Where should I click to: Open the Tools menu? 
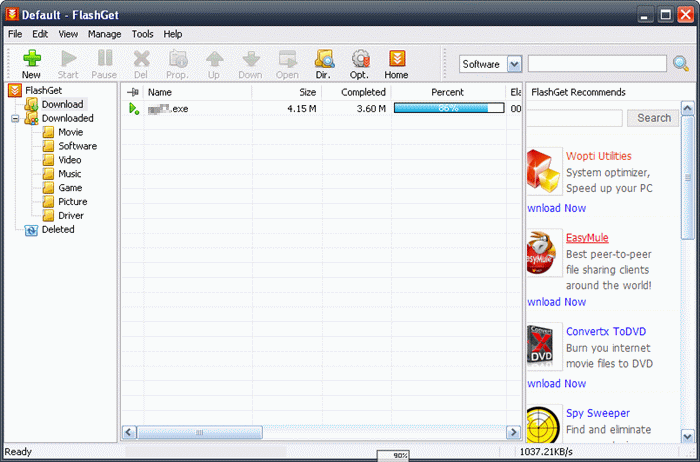click(143, 34)
